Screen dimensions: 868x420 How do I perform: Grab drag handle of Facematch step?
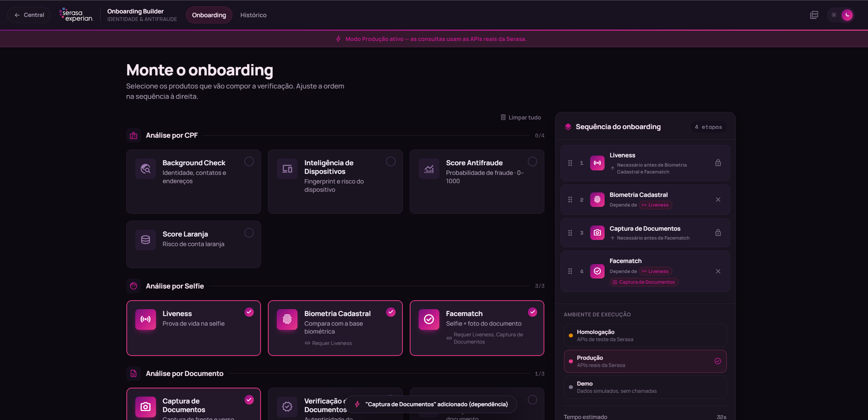[570, 271]
